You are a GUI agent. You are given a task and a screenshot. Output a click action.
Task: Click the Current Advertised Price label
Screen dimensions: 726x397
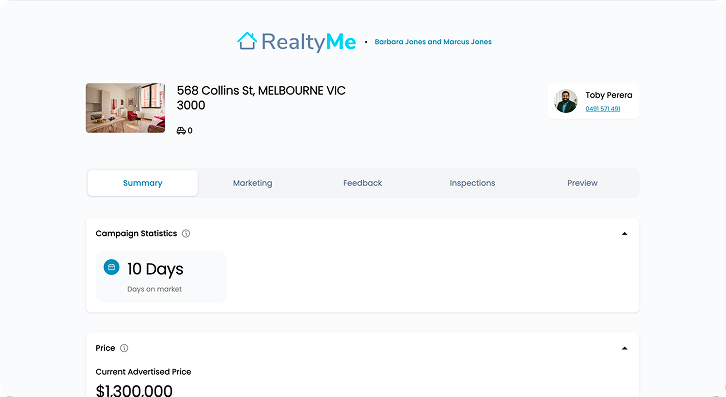[x=143, y=372]
